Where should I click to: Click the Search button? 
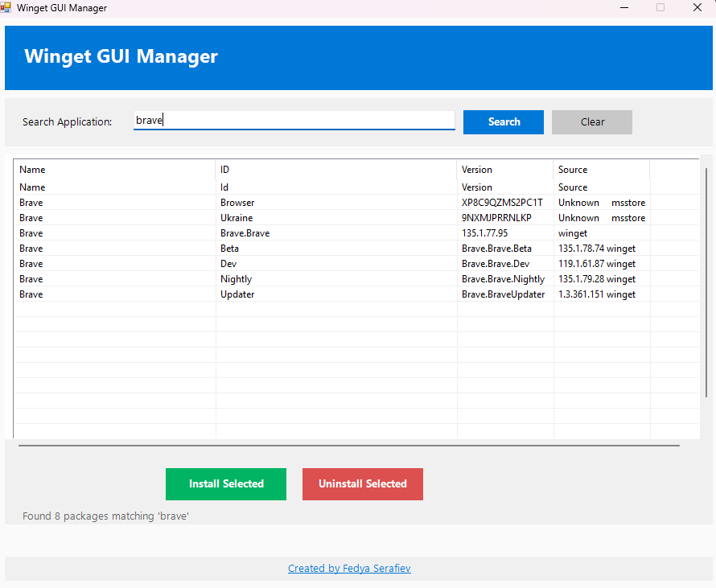503,122
